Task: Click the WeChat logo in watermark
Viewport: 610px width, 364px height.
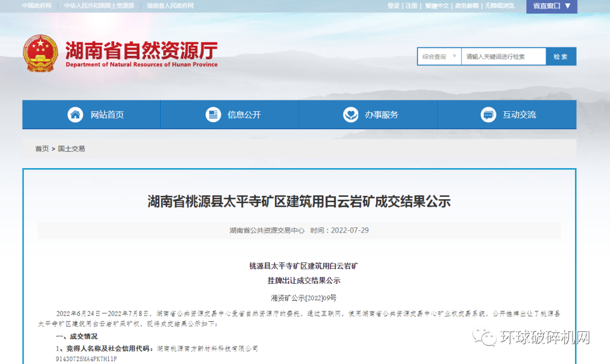Action: point(485,337)
